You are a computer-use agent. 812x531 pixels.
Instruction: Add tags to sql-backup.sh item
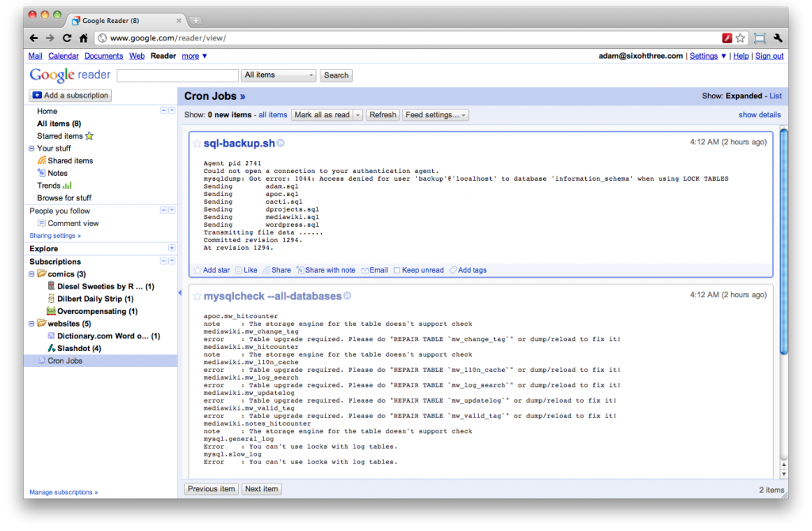[468, 270]
